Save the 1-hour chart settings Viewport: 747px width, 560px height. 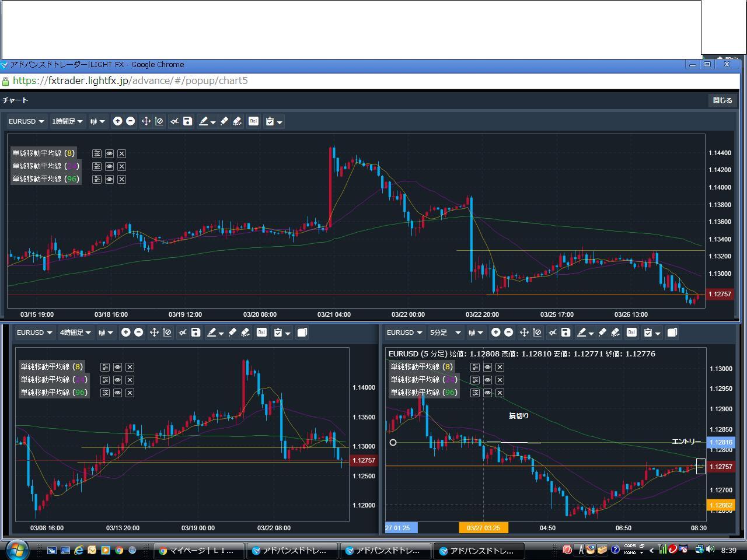tap(187, 121)
